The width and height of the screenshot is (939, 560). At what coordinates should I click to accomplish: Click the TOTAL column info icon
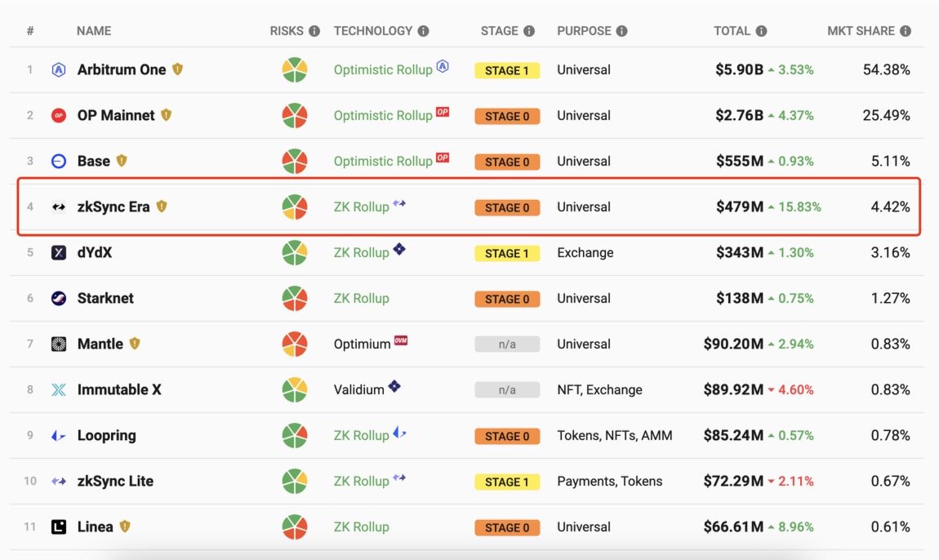[761, 31]
